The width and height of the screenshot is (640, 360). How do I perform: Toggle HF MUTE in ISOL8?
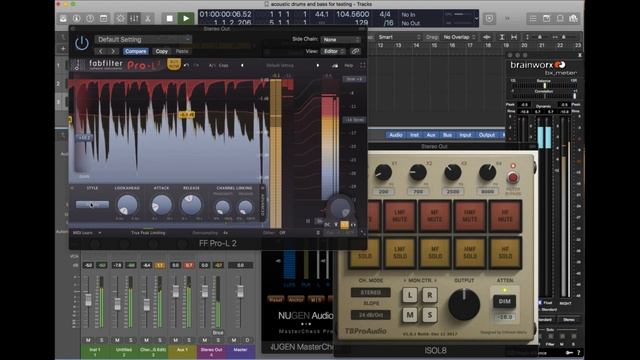click(x=505, y=216)
